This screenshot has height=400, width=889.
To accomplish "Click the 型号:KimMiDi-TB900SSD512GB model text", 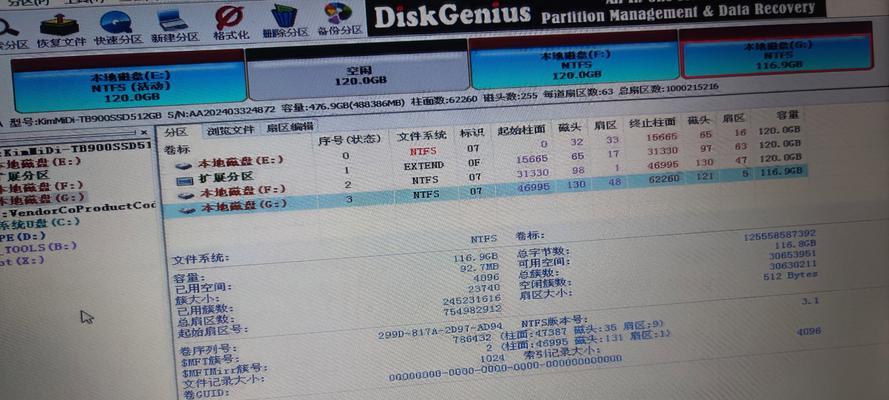I will (85, 119).
